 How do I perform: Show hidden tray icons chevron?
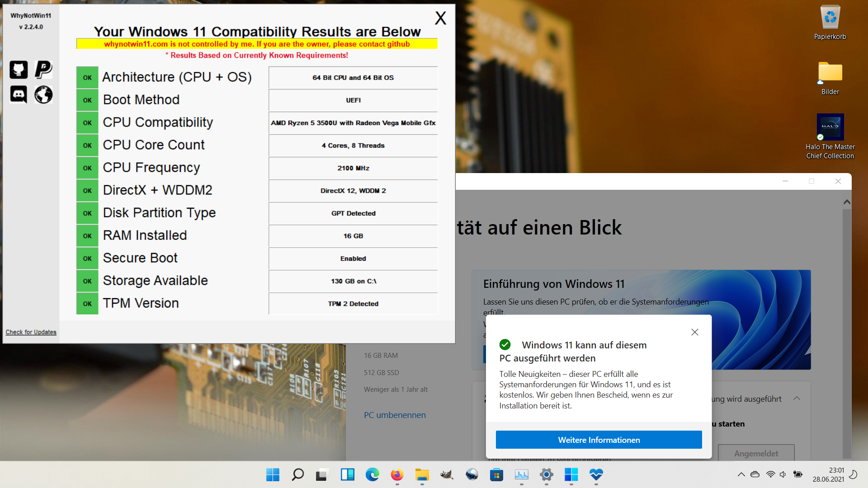pos(741,474)
